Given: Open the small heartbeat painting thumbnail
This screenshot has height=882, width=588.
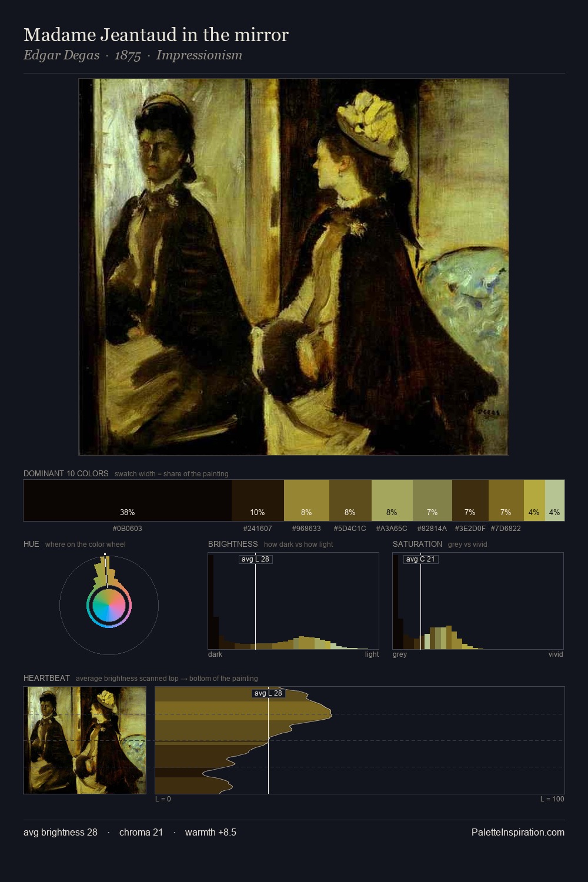Looking at the screenshot, I should (85, 740).
